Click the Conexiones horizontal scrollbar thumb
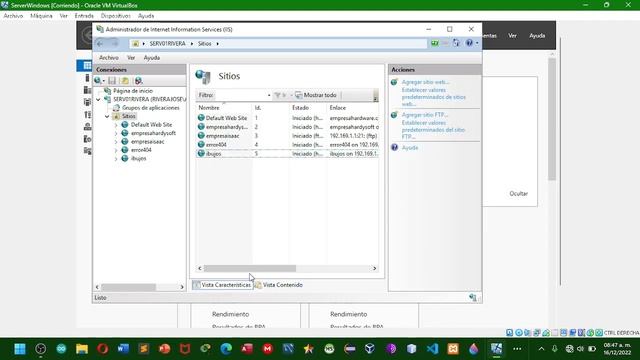640x360 pixels. pos(128,287)
